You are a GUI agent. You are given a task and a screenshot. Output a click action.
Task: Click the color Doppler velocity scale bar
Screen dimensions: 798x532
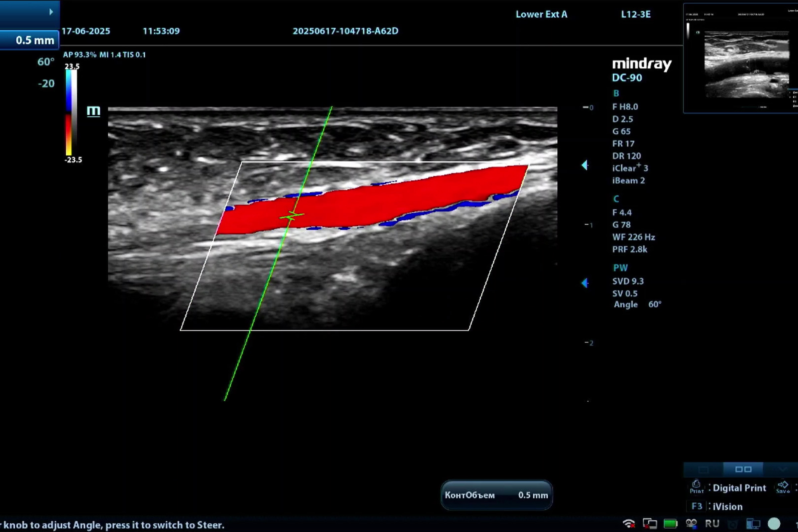[x=71, y=113]
